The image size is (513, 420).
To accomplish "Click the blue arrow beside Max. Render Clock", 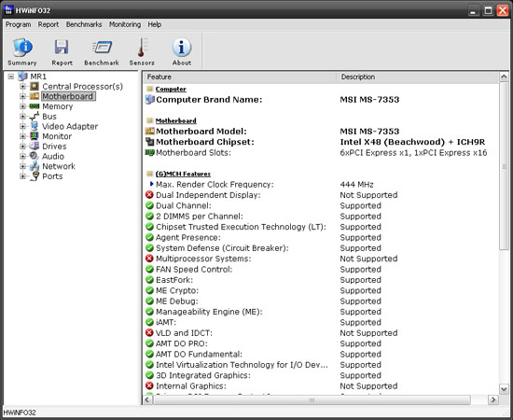I will pyautogui.click(x=151, y=184).
